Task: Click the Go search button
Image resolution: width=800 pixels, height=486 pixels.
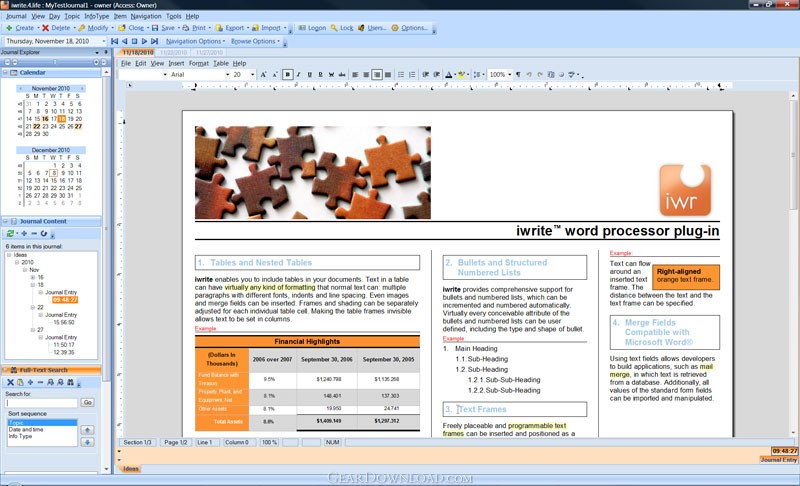Action: [87, 402]
